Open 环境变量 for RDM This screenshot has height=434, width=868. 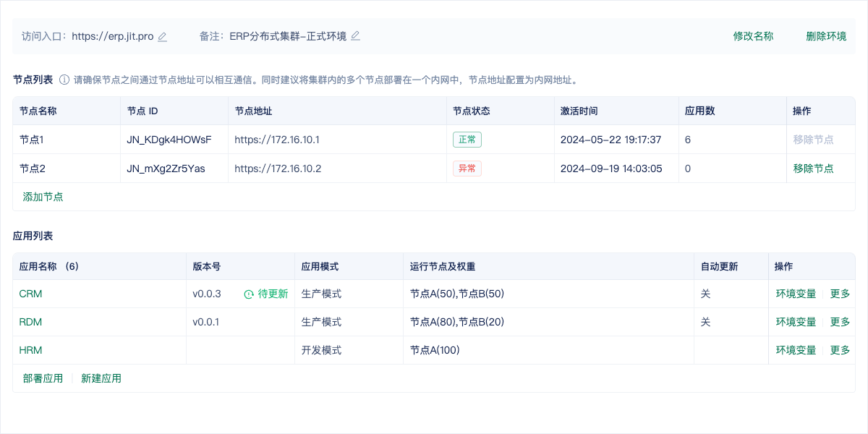coord(796,322)
